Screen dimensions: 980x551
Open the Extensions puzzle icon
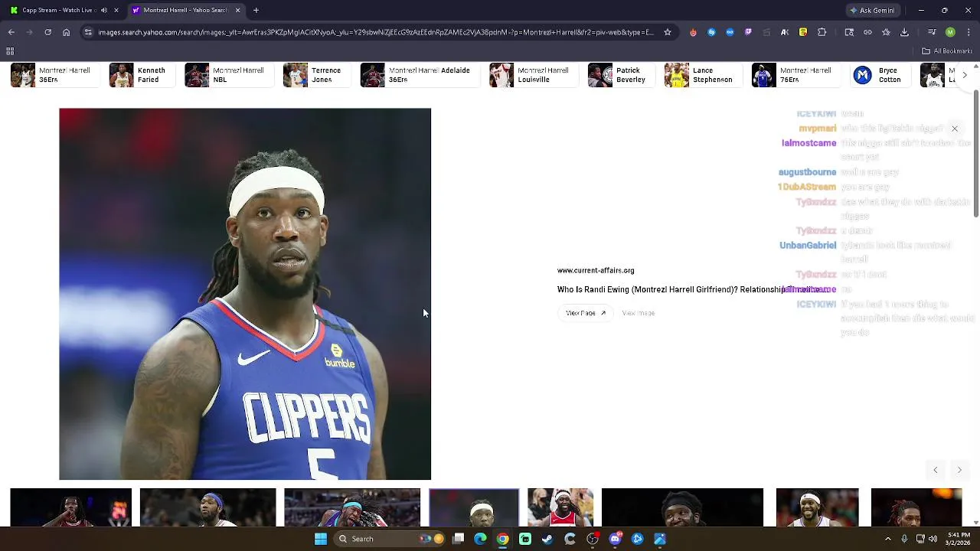(822, 32)
